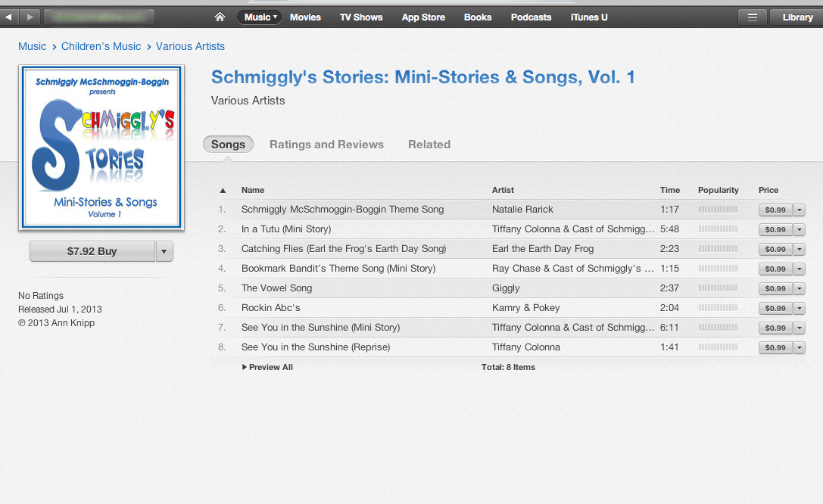Buy In a Tutu for $0.99
This screenshot has height=504, width=823.
pos(775,229)
